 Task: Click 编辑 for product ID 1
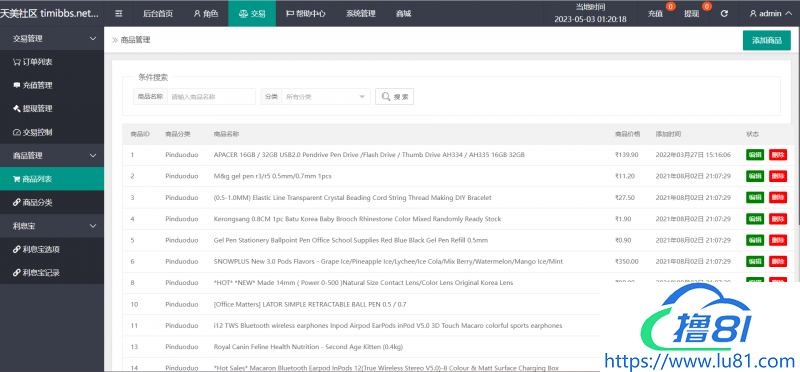[x=755, y=155]
